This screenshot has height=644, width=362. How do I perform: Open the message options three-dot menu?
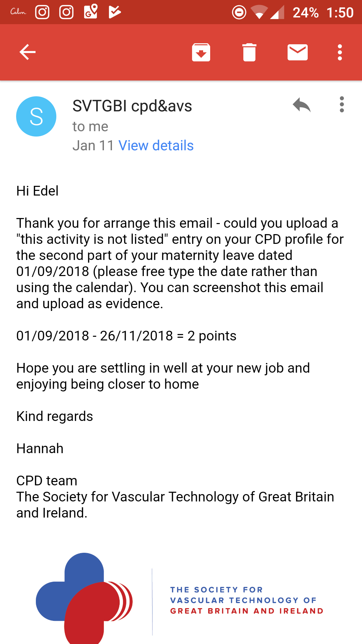point(342,105)
